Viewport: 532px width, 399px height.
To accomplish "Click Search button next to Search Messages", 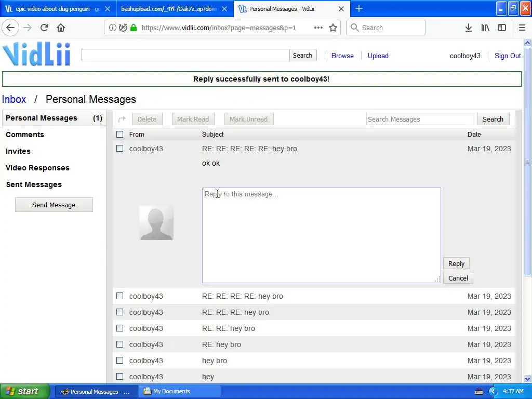I will [493, 119].
